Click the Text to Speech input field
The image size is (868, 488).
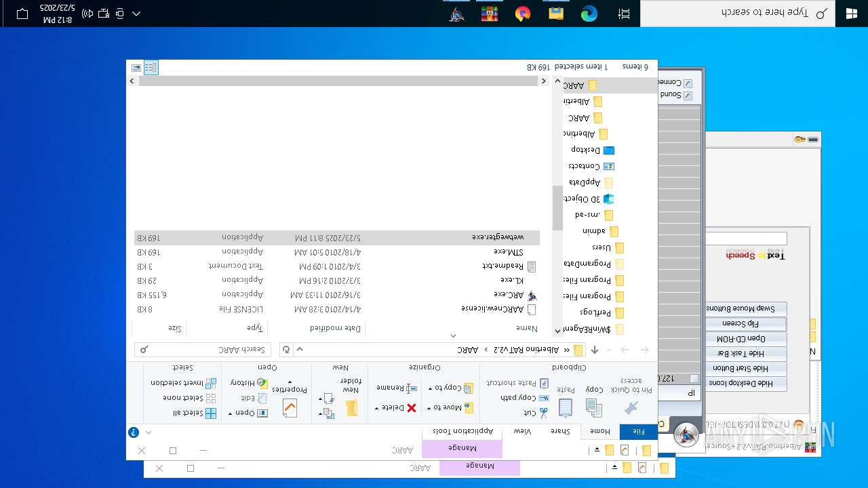pyautogui.click(x=746, y=239)
